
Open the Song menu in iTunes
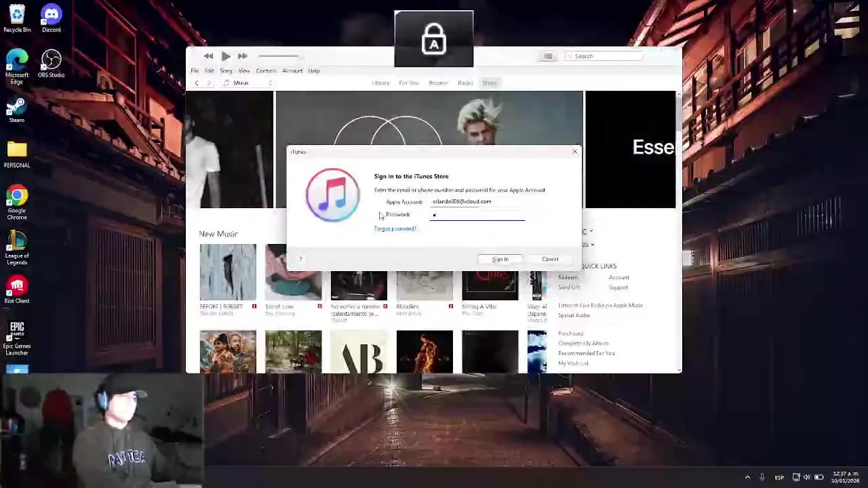(x=226, y=70)
